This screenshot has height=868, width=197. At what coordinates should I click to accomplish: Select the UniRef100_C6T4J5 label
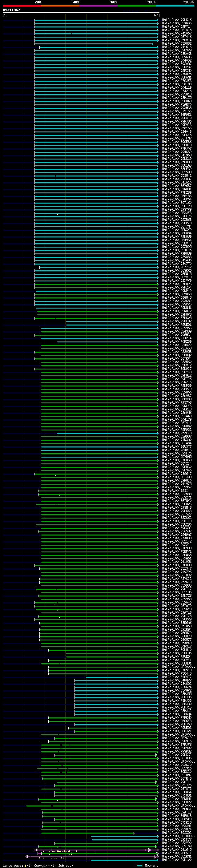tap(177, 30)
